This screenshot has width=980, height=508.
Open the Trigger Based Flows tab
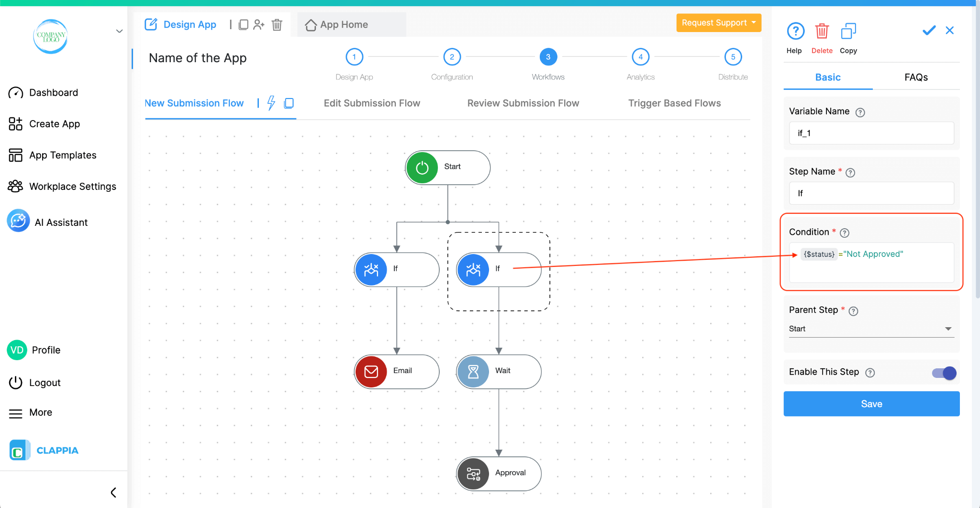[674, 103]
